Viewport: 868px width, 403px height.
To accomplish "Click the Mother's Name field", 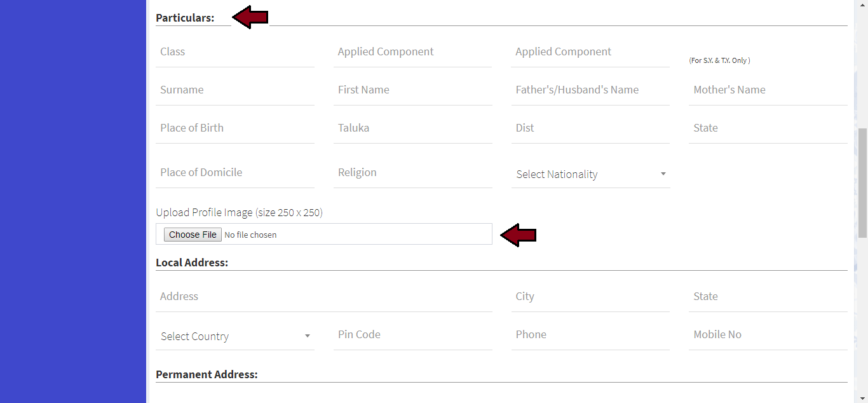I will tap(768, 90).
